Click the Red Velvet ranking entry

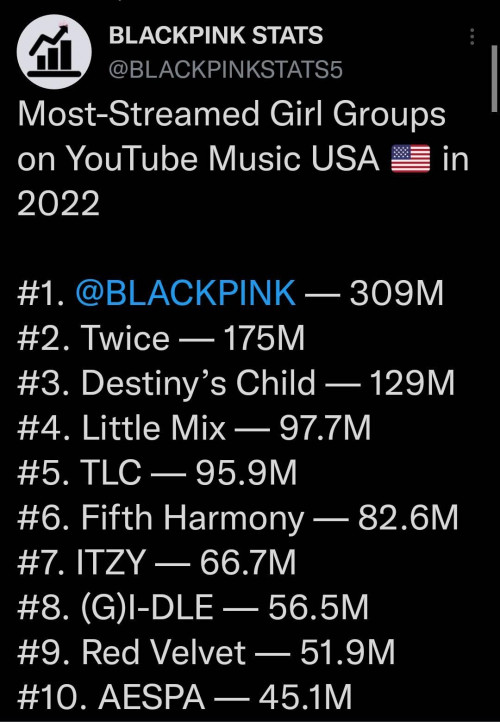pos(206,652)
